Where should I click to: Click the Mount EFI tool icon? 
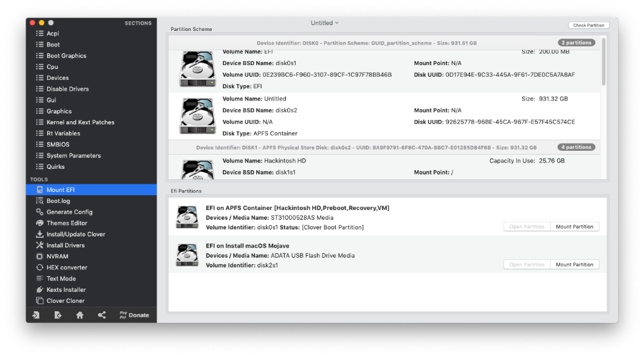[39, 190]
